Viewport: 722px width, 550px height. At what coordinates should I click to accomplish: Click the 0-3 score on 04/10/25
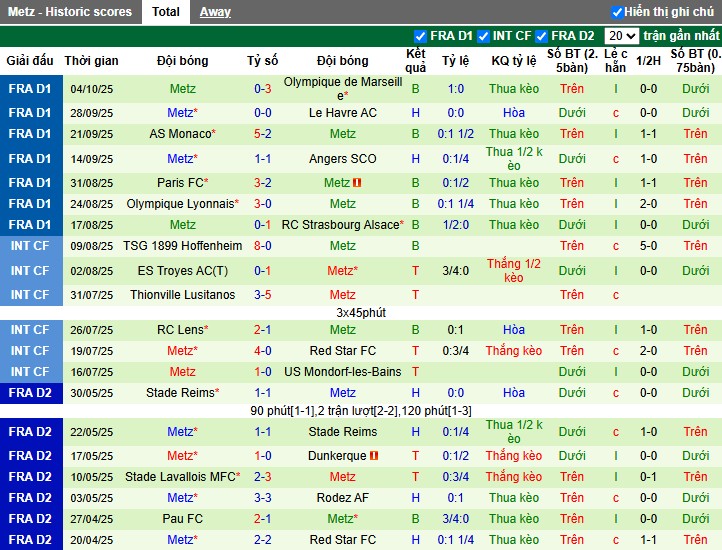point(262,89)
